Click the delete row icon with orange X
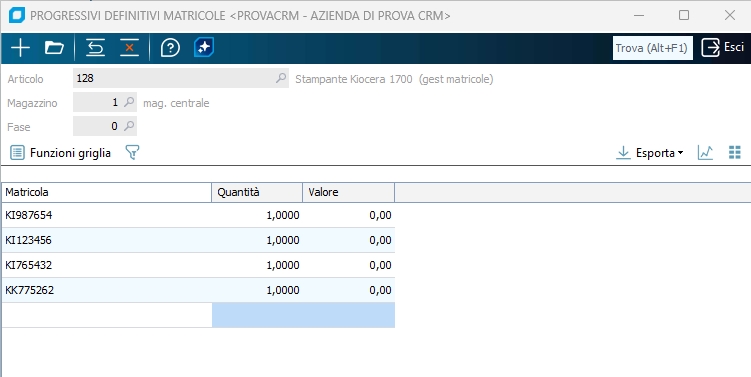Viewport: 751px width, 377px height. pyautogui.click(x=129, y=48)
